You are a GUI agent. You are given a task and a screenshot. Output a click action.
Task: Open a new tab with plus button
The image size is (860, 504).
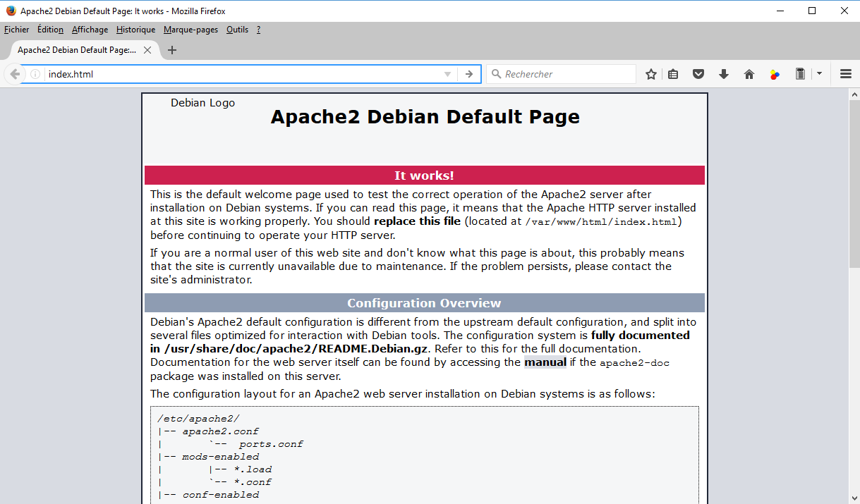pyautogui.click(x=172, y=50)
